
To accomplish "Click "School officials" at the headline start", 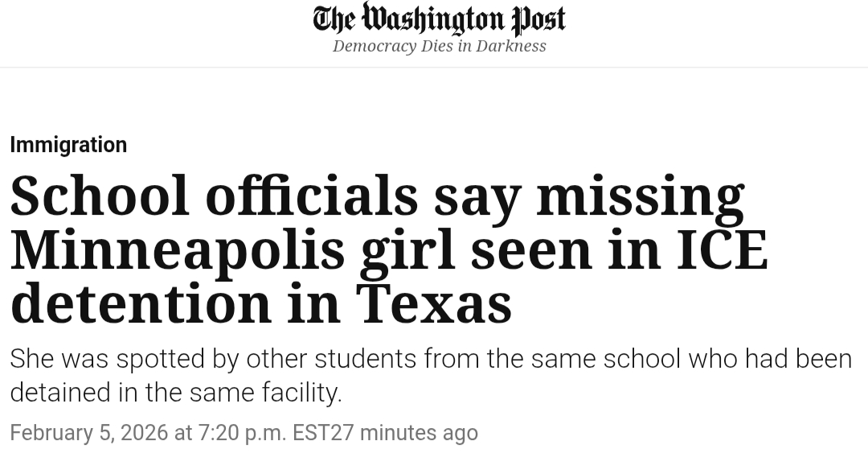I will (x=214, y=196).
